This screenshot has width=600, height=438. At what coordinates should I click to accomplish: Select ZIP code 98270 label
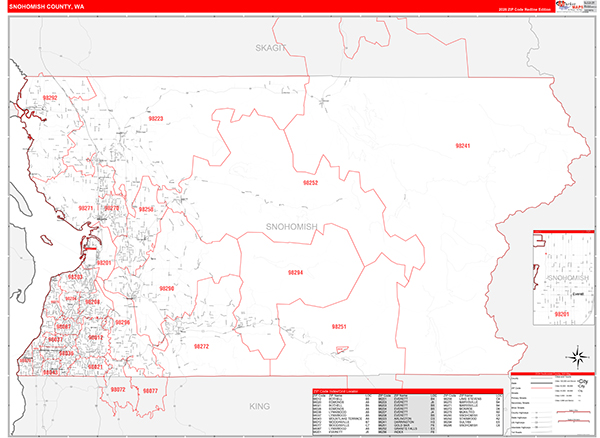112,208
